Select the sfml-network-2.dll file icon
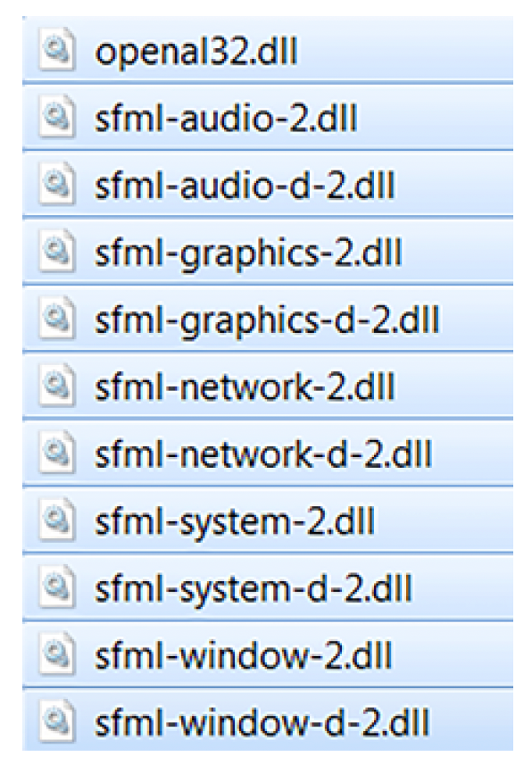Image resolution: width=532 pixels, height=773 pixels. tap(57, 386)
